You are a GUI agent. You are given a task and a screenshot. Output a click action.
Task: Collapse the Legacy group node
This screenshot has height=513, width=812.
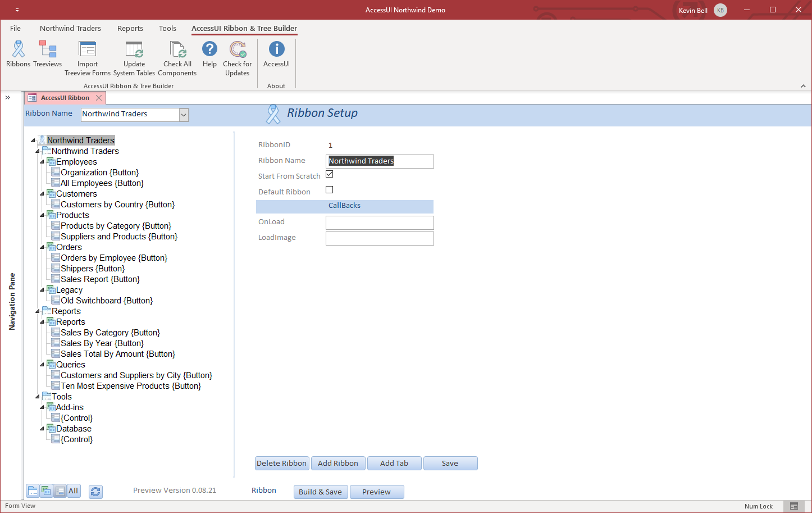point(42,290)
